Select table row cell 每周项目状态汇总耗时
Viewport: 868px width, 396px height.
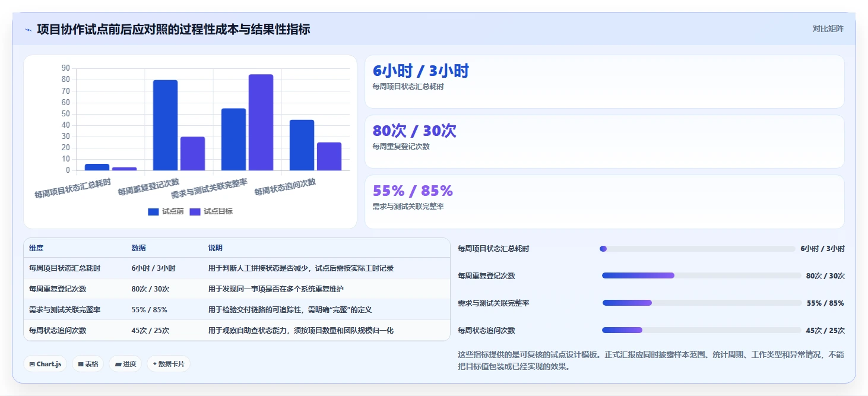pyautogui.click(x=65, y=268)
